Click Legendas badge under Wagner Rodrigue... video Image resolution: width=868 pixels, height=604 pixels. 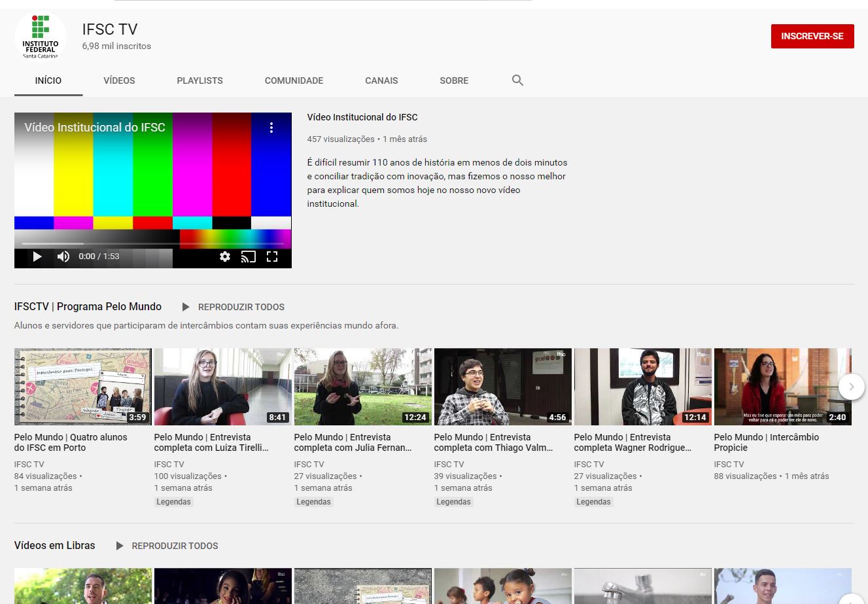point(593,502)
